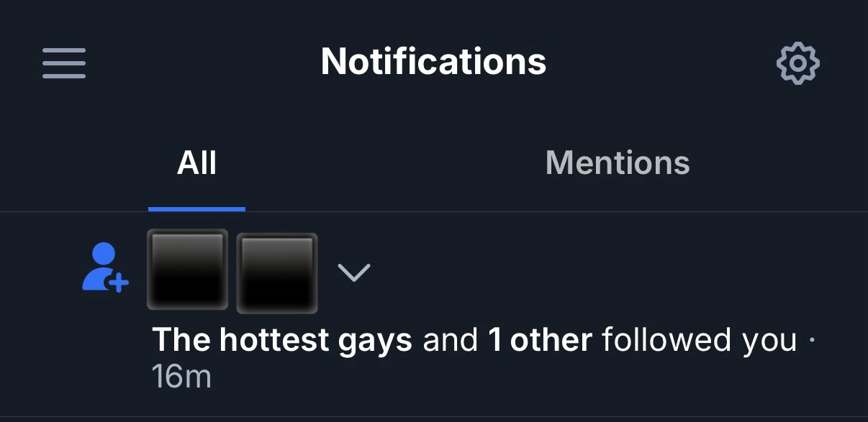Screen dimensions: 868x422
Task: Switch to the All tab
Action: pos(196,163)
